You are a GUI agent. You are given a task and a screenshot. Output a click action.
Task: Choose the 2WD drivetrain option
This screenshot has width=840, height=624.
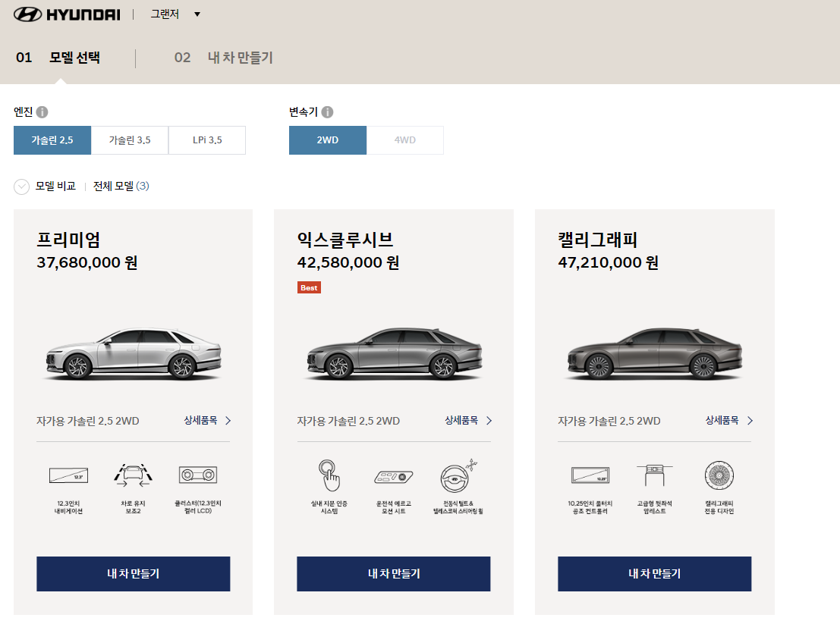coord(328,140)
